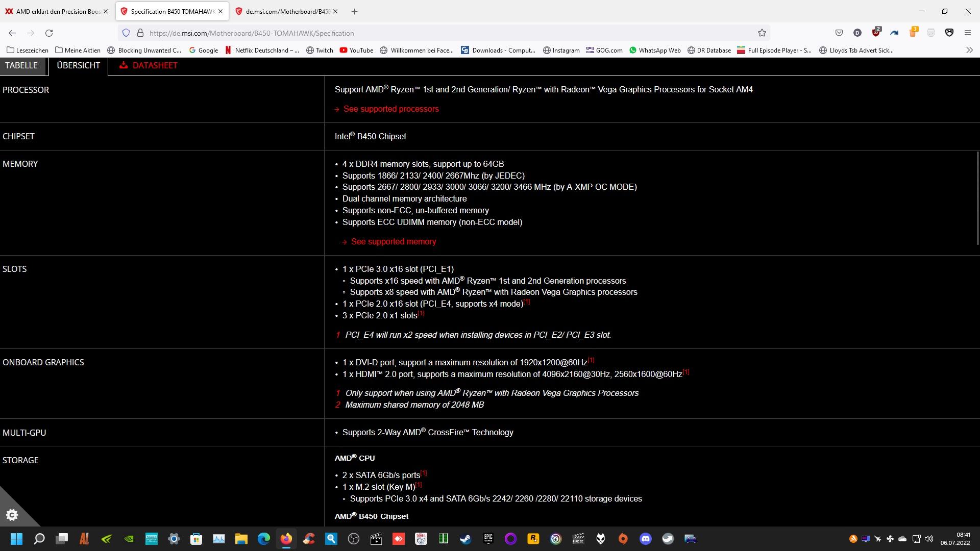Viewport: 980px width, 551px height.
Task: Open the Firefox hamburger menu
Action: point(967,33)
